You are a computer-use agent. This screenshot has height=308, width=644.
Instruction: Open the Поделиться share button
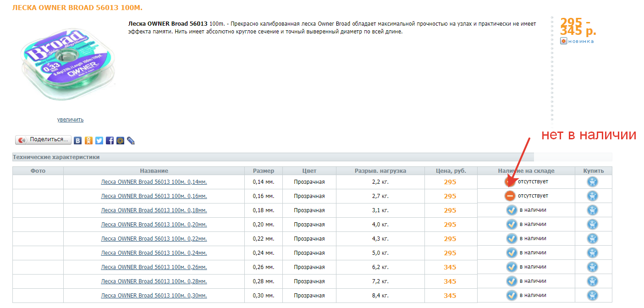pyautogui.click(x=44, y=140)
